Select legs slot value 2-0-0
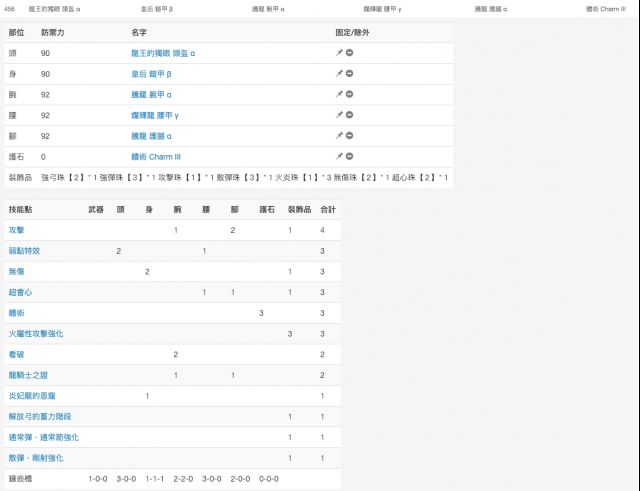Screen dimensions: 640x491 (x=240, y=479)
